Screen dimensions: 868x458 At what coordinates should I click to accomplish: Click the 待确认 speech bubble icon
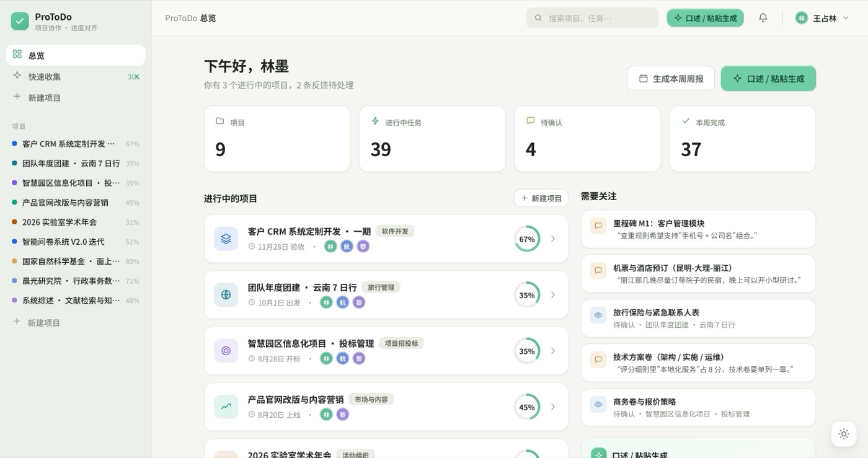tap(530, 121)
